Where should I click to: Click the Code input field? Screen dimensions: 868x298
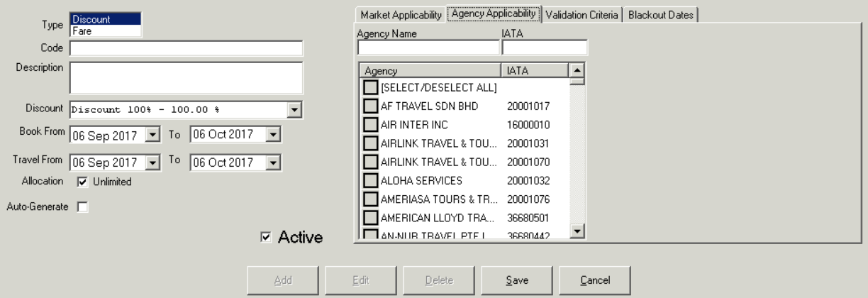(x=186, y=48)
